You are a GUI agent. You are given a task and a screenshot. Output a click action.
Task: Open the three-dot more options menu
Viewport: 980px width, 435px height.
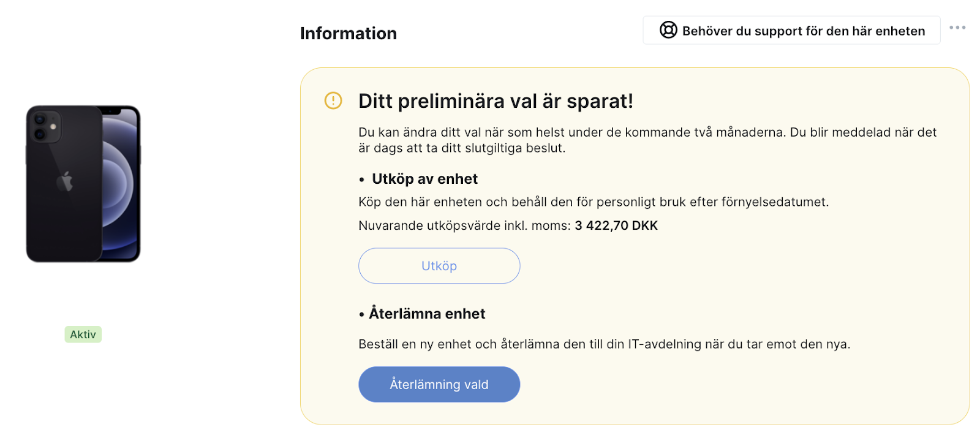point(957,28)
